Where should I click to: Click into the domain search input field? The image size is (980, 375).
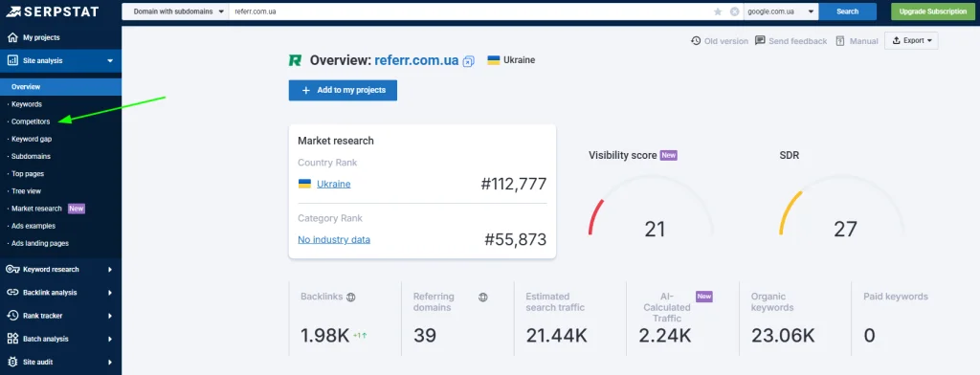click(469, 11)
